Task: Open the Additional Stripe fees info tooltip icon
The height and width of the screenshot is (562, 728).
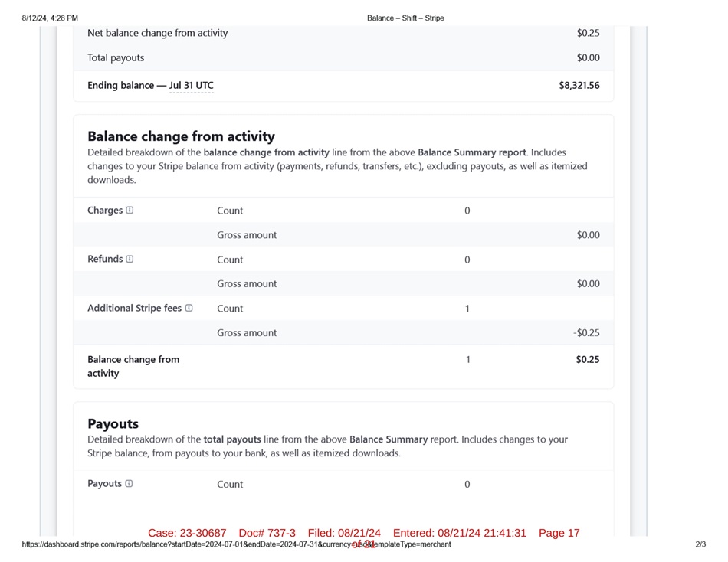Action: coord(189,308)
